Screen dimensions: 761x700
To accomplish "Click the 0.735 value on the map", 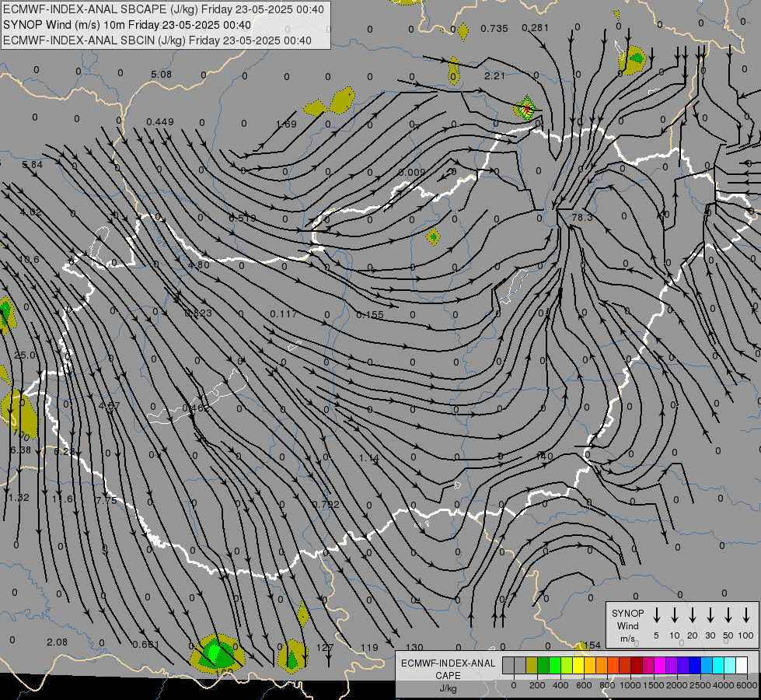I will pyautogui.click(x=494, y=29).
